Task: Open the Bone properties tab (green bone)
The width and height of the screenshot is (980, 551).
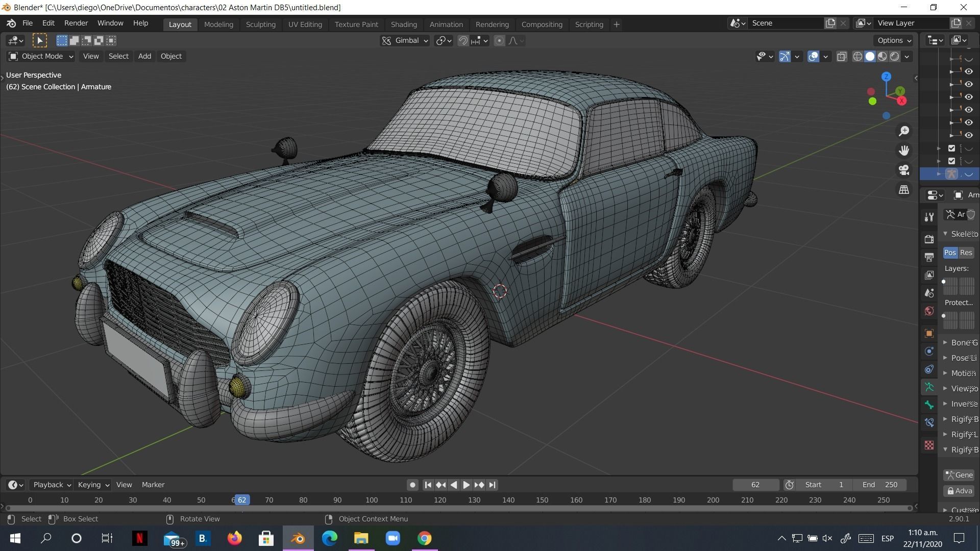Action: [929, 405]
